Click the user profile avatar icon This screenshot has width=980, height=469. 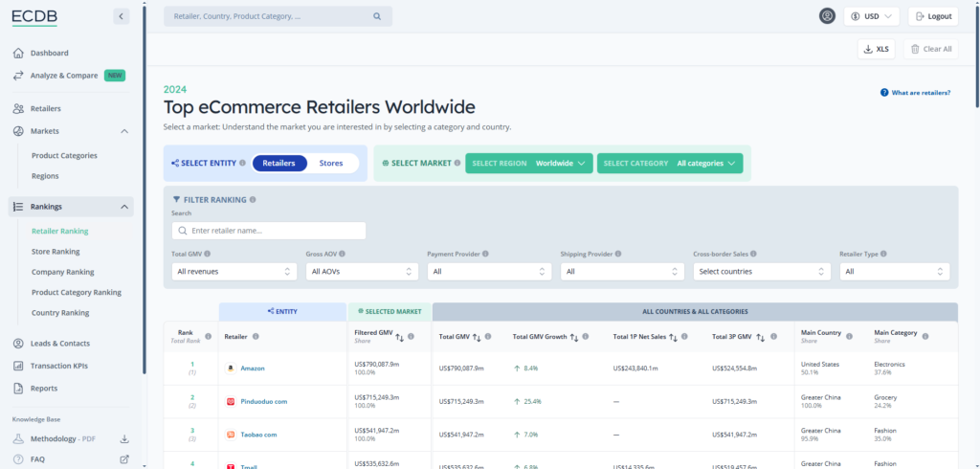click(x=828, y=16)
